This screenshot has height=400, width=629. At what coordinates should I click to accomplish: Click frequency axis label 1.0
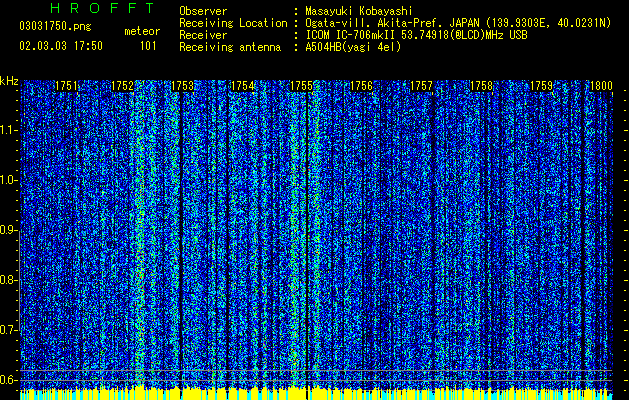tap(9, 180)
